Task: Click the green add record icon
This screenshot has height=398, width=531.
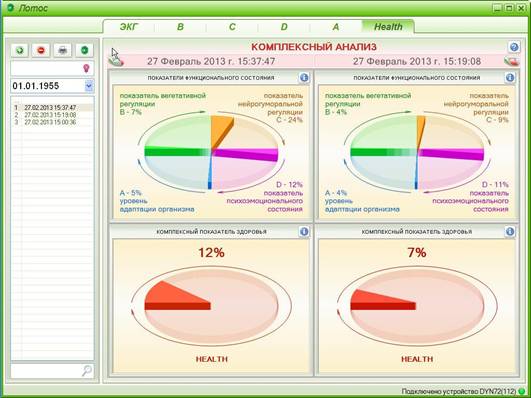Action: [20, 50]
